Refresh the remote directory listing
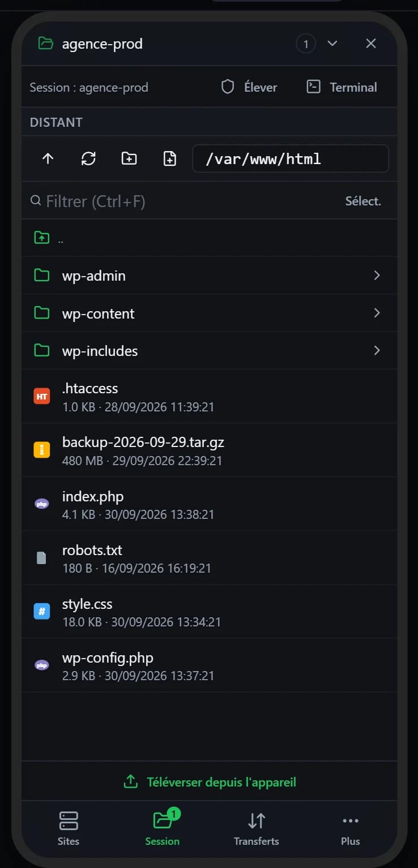The width and height of the screenshot is (418, 868). (x=88, y=159)
